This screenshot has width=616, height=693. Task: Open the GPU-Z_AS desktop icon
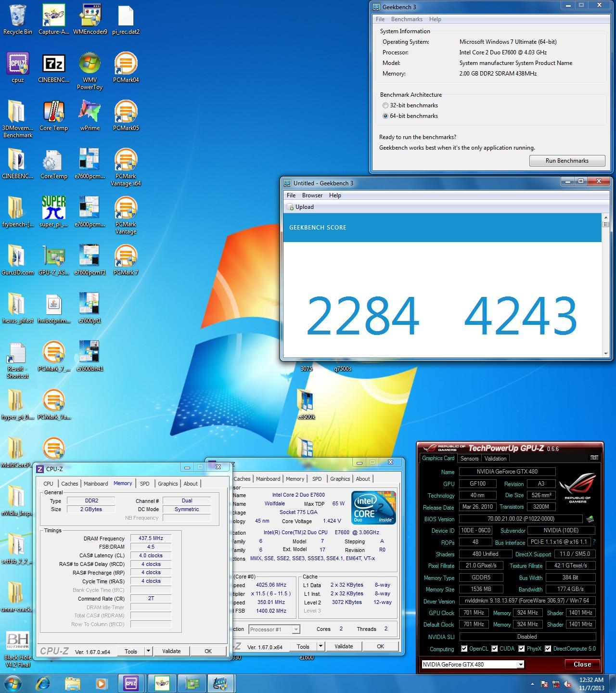tap(53, 260)
